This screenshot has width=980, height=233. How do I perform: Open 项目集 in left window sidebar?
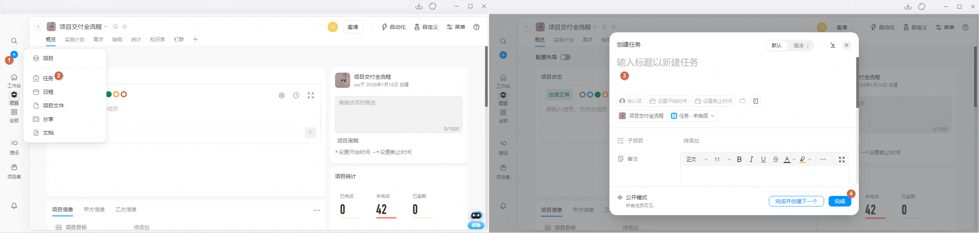14,171
